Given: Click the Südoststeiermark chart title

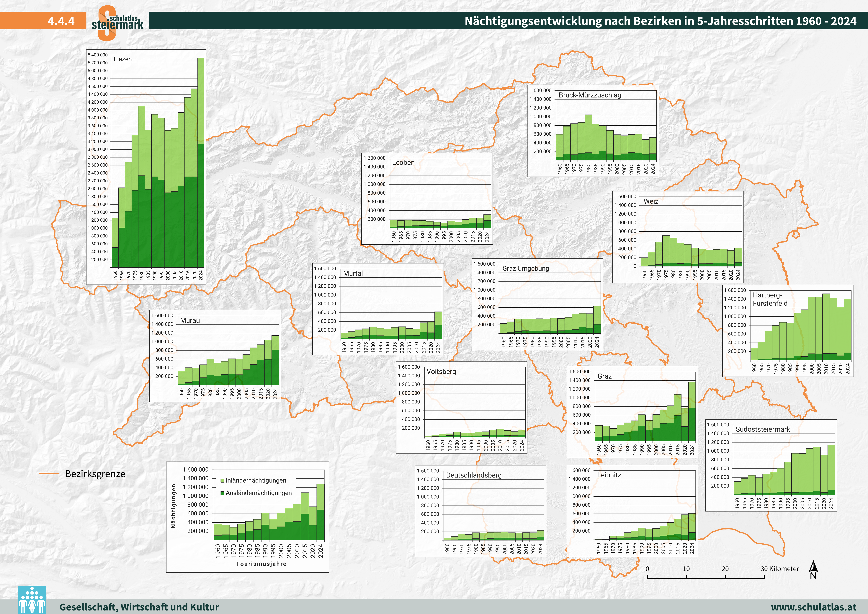Looking at the screenshot, I should [x=763, y=429].
